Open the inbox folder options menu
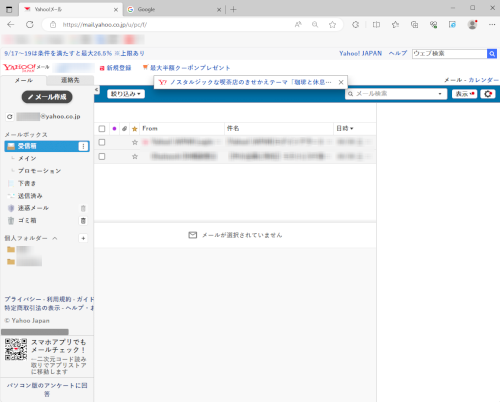The image size is (500, 402). (83, 146)
